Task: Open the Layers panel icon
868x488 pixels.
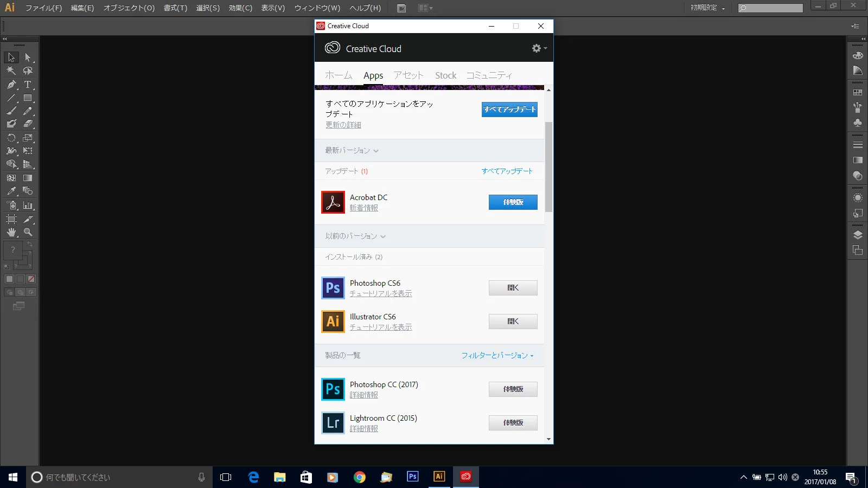Action: [x=858, y=235]
